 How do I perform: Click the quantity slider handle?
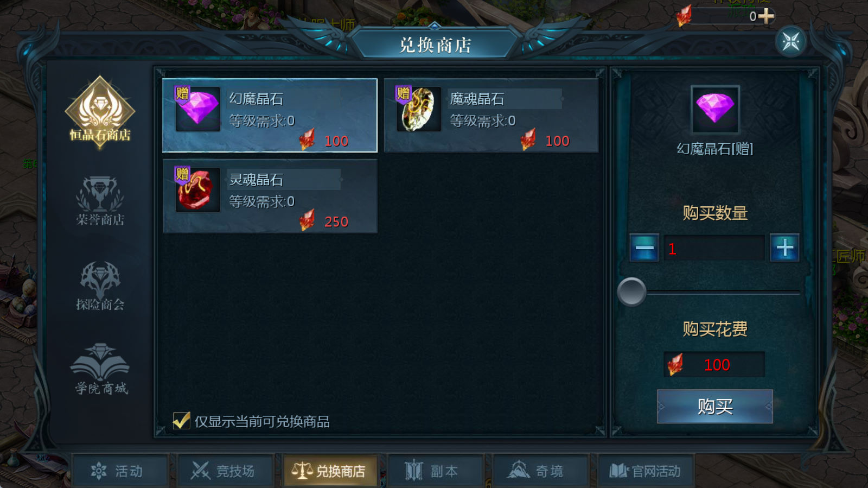pos(631,292)
